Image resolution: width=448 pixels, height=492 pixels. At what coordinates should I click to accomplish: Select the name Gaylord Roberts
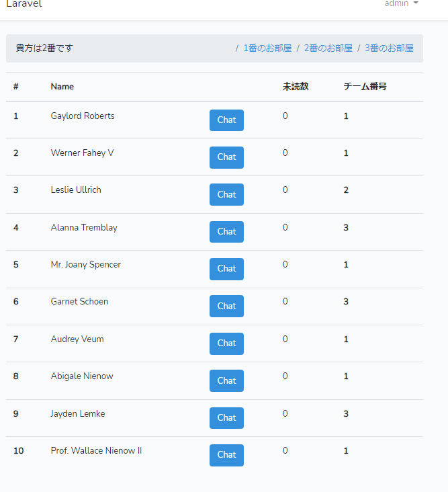coord(83,116)
